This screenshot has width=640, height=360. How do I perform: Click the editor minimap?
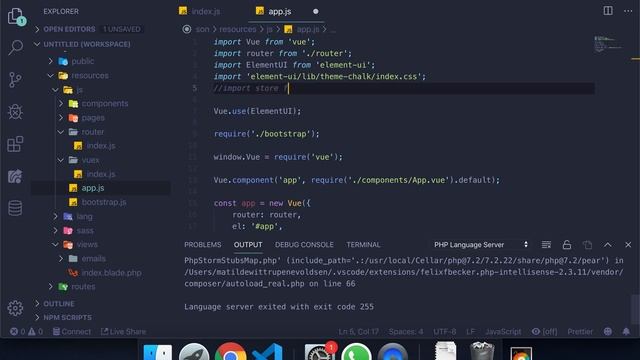coord(608,44)
